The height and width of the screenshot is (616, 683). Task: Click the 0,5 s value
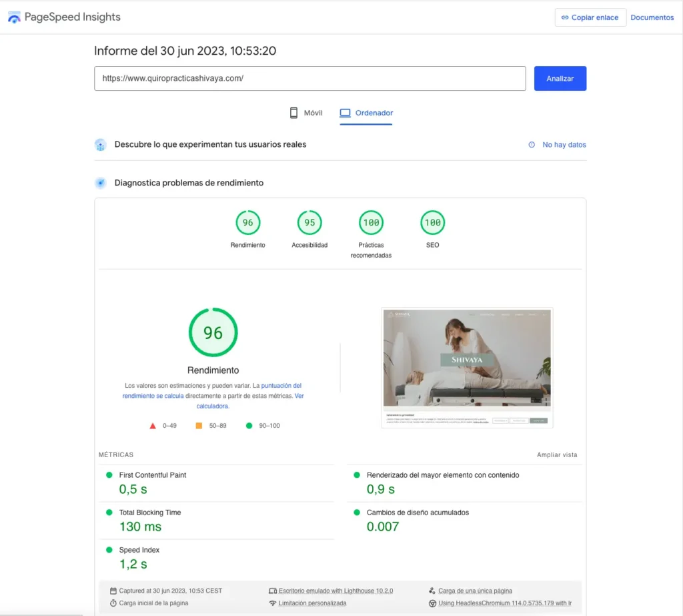133,489
